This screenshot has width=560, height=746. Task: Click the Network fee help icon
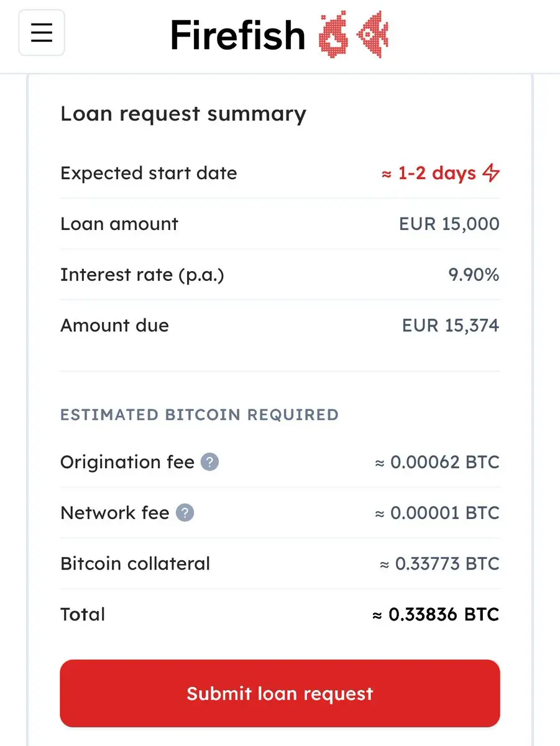[185, 513]
